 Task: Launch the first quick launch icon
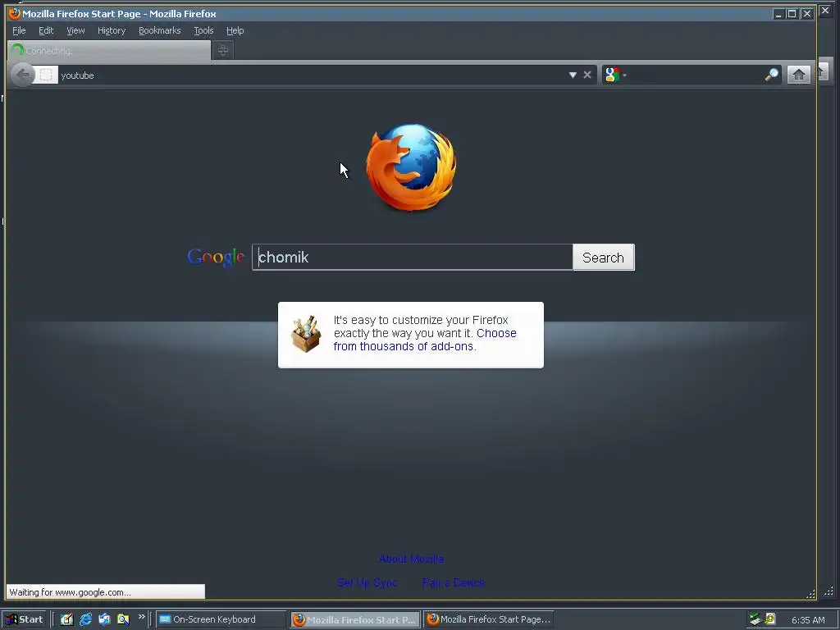(66, 619)
